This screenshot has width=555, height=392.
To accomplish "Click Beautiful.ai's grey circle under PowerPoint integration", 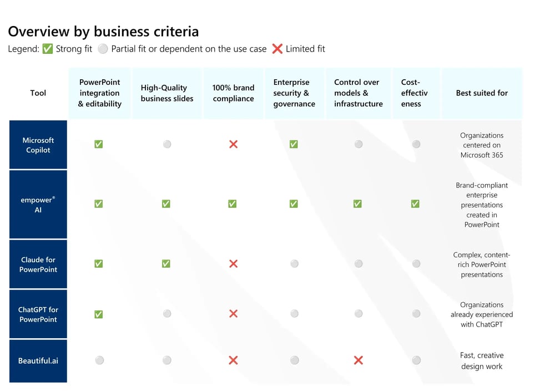I will [99, 360].
